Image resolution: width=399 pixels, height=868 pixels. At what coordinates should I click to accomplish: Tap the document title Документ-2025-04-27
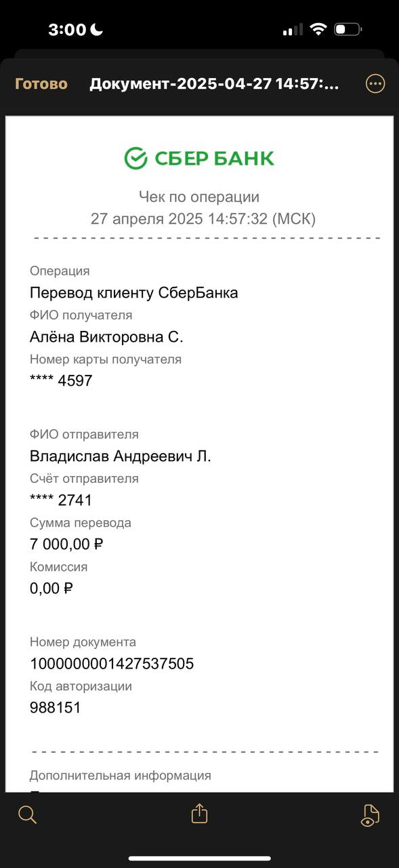[214, 84]
